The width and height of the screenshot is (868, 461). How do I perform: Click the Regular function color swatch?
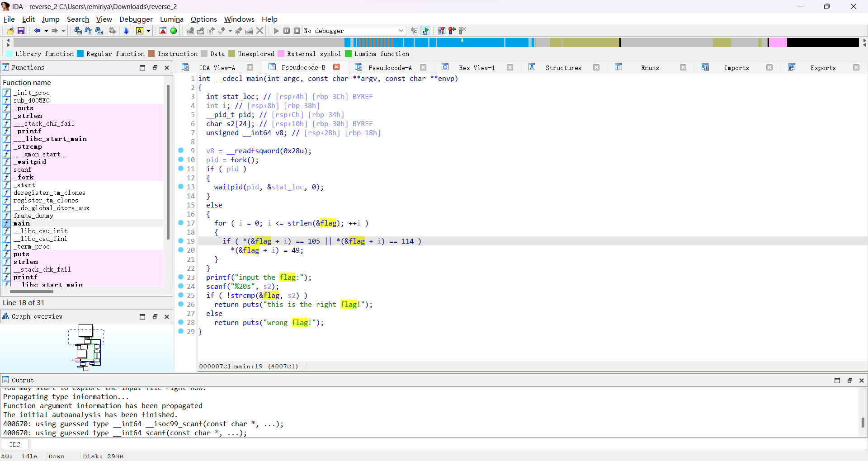point(80,54)
